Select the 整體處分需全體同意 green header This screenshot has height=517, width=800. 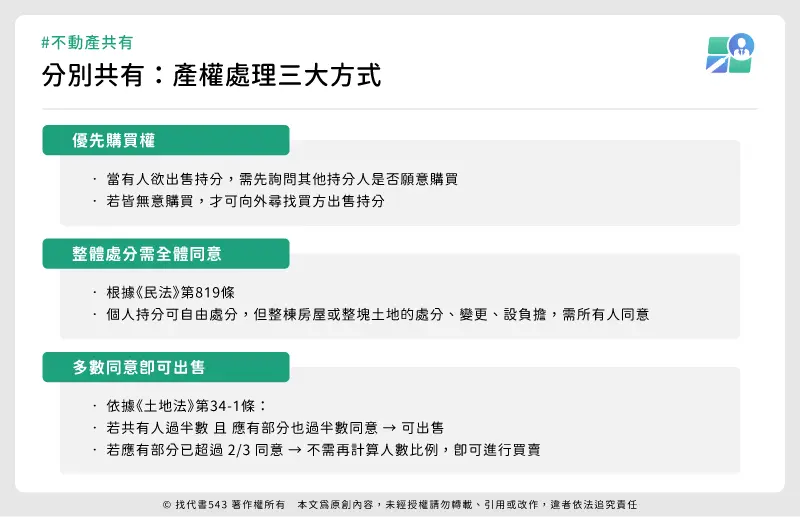coord(166,253)
